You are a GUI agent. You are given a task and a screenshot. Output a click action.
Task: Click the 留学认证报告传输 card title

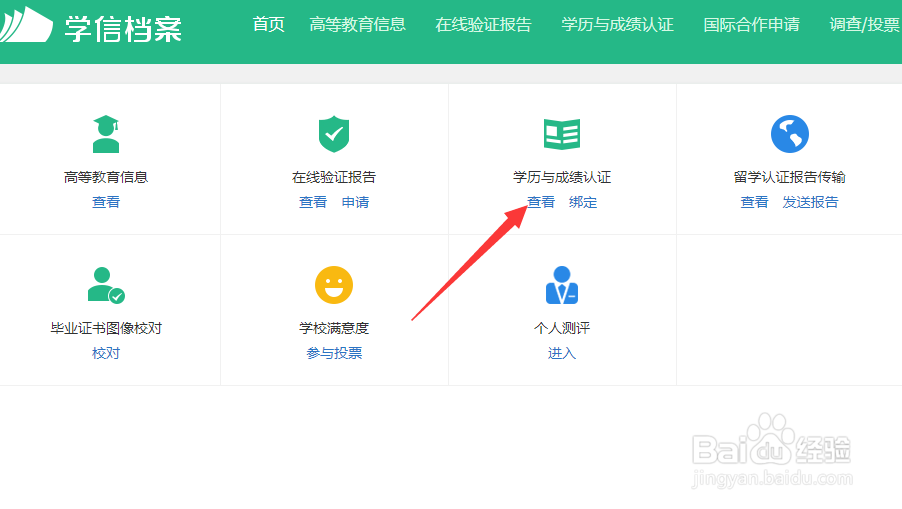coord(790,177)
